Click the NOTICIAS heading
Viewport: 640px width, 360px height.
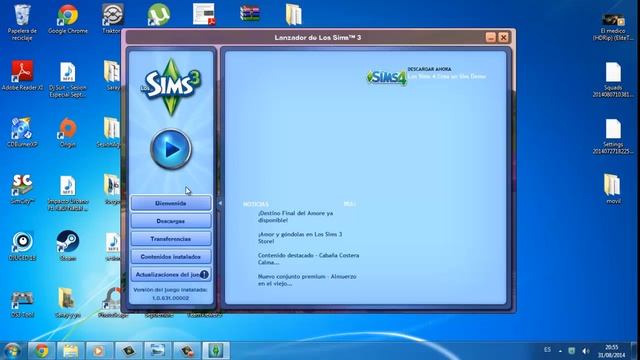(x=256, y=204)
